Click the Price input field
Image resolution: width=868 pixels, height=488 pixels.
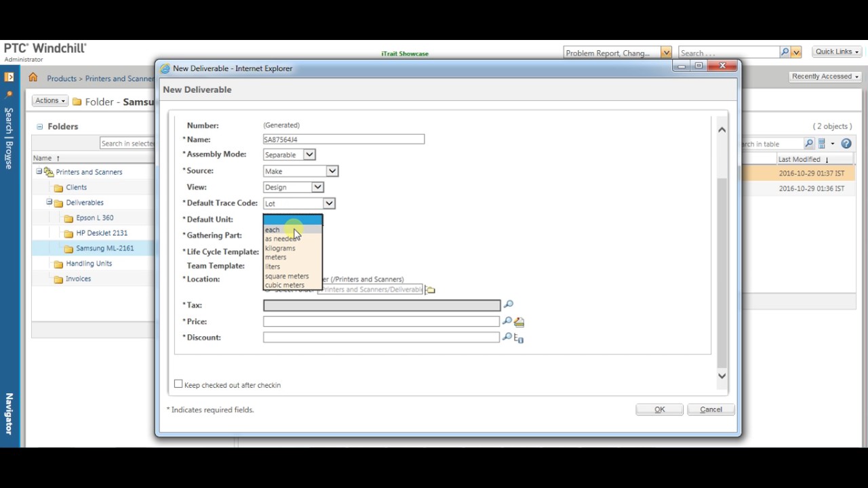pyautogui.click(x=381, y=321)
